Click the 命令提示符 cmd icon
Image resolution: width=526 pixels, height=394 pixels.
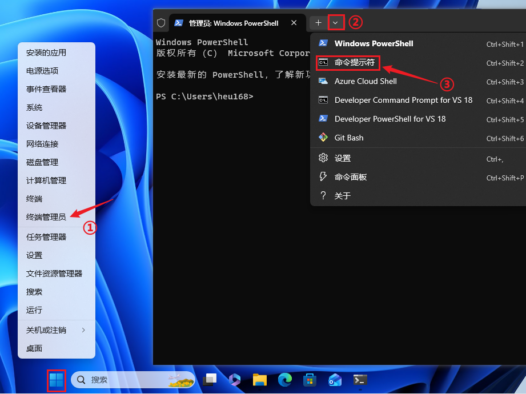click(323, 62)
